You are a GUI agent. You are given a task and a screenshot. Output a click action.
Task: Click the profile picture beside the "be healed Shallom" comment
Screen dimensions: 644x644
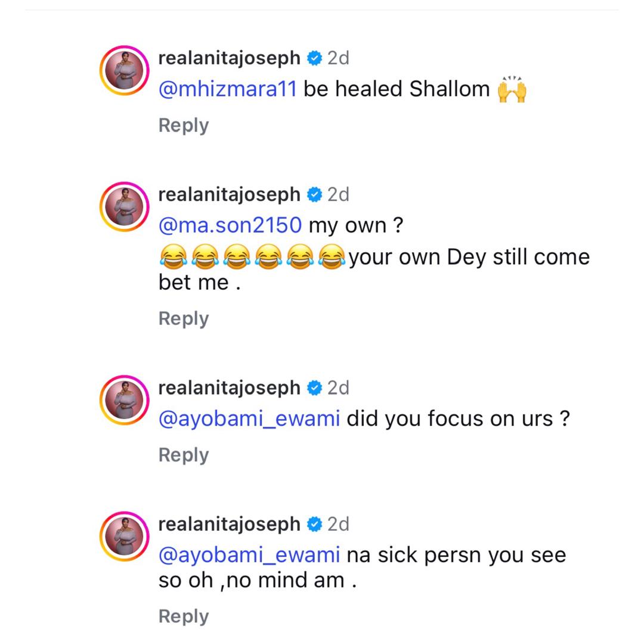point(124,70)
